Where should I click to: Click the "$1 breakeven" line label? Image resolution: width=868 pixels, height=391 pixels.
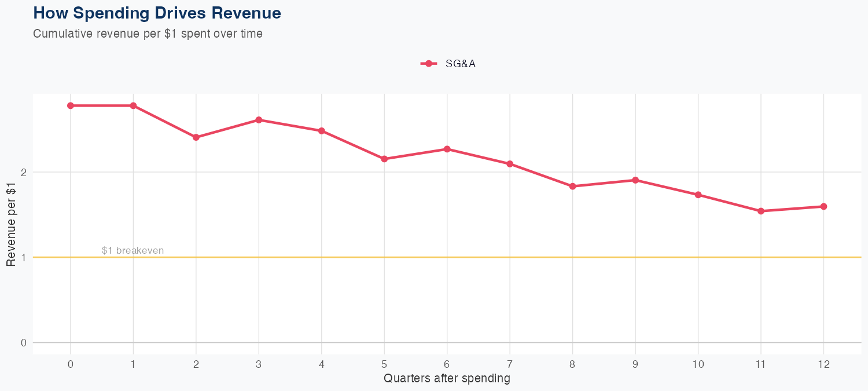pos(133,251)
